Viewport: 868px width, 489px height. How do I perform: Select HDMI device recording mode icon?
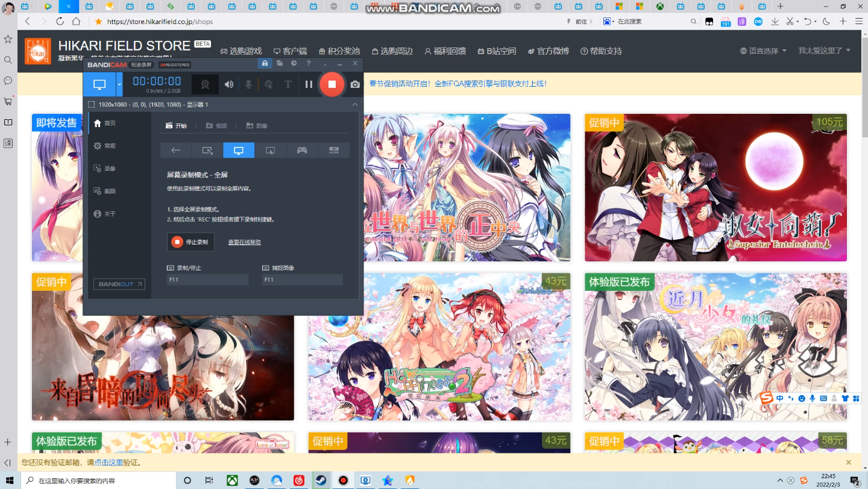point(334,150)
